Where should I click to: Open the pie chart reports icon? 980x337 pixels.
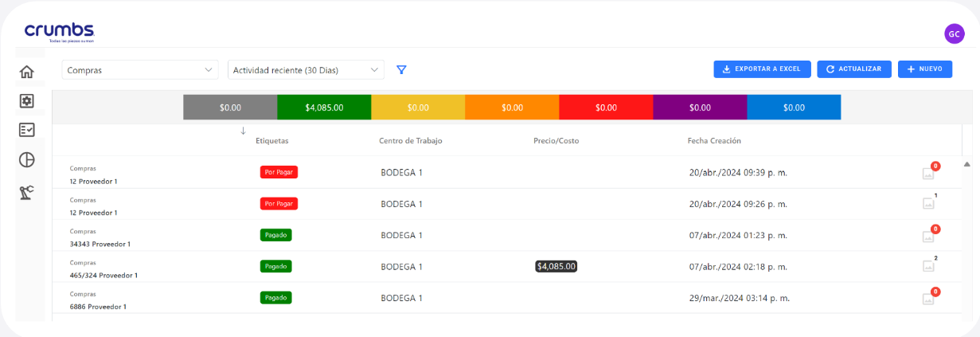tap(26, 159)
